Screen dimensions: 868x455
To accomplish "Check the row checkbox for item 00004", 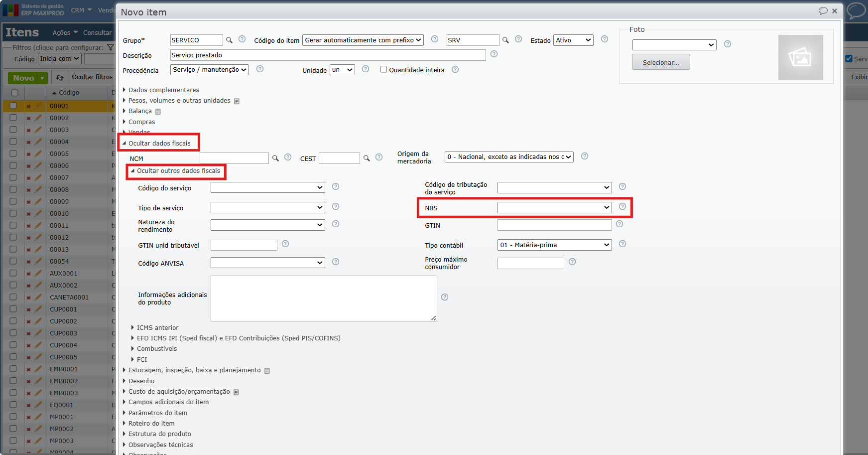I will (13, 142).
